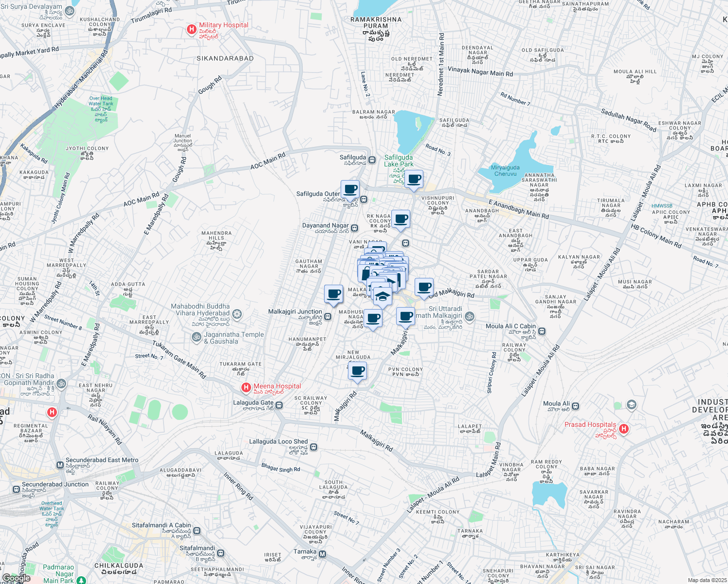Select the cafe marker at Safilguda Lake Park
Viewport: 728px width, 584px height.
click(x=414, y=180)
